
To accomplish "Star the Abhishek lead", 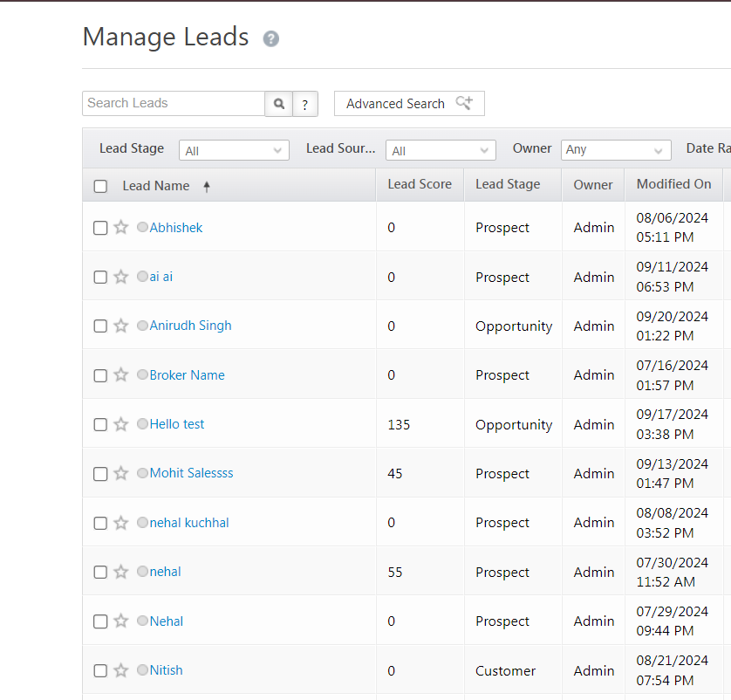I will [x=121, y=228].
